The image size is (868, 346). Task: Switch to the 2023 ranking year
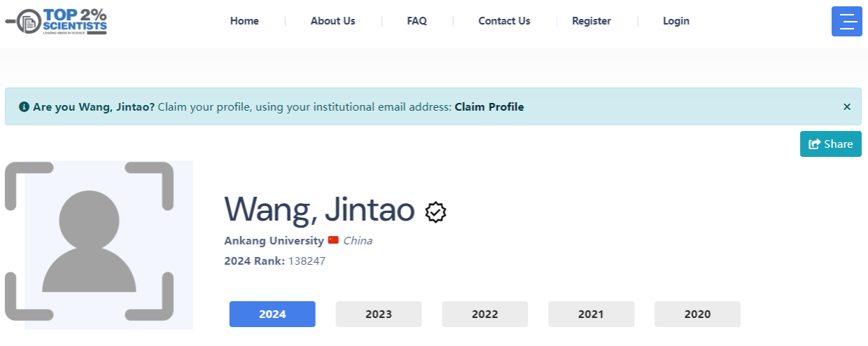[x=379, y=314]
